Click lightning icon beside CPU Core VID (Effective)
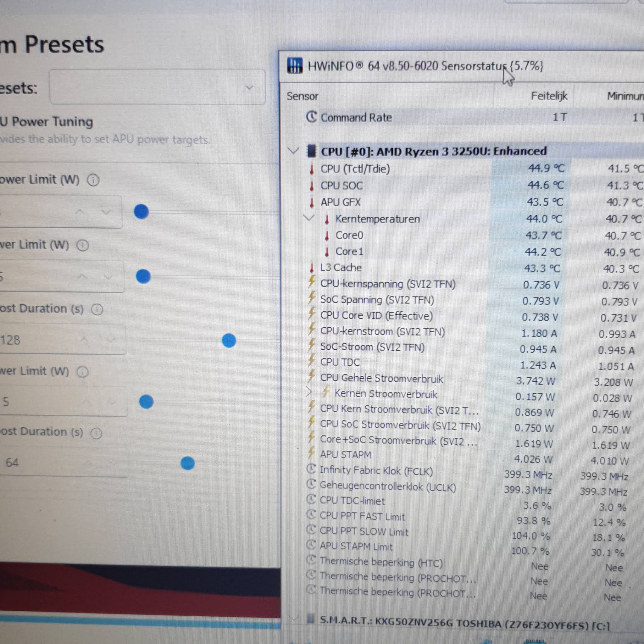The height and width of the screenshot is (644, 644). point(312,314)
